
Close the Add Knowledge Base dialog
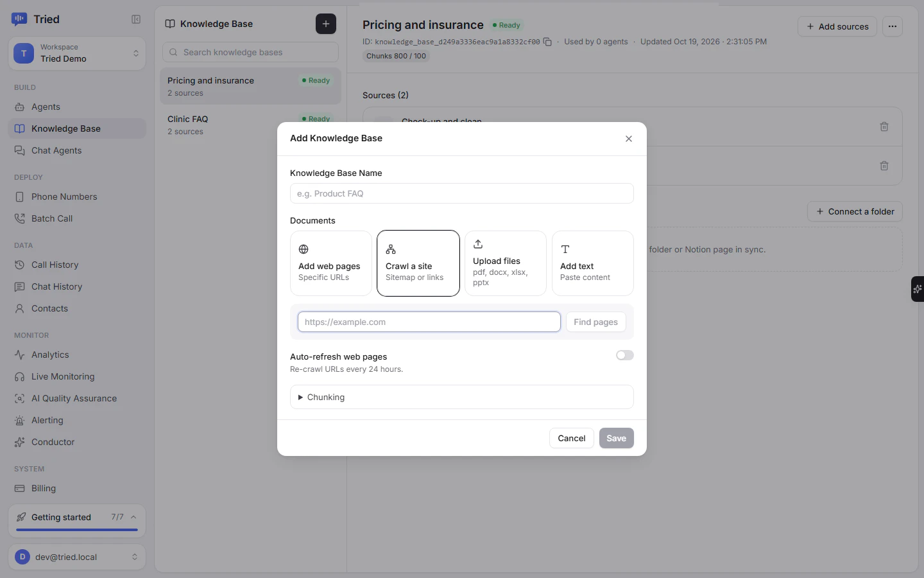coord(629,139)
